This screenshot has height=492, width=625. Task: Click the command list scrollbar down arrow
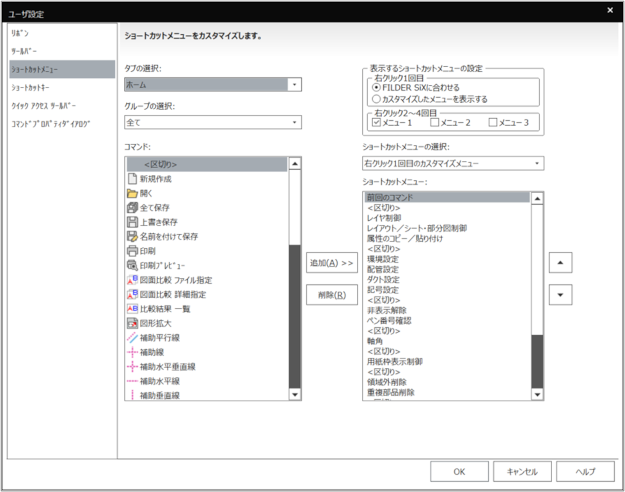coord(295,395)
